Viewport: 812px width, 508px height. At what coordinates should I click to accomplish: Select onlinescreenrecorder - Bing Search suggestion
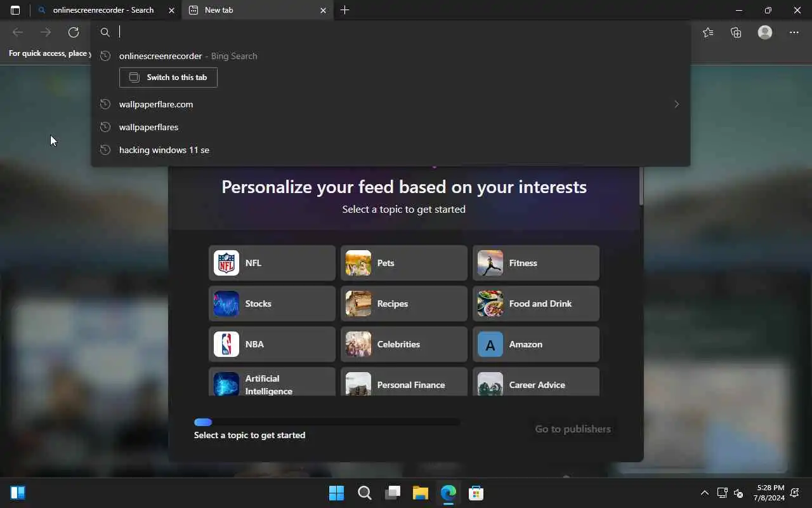(391, 56)
